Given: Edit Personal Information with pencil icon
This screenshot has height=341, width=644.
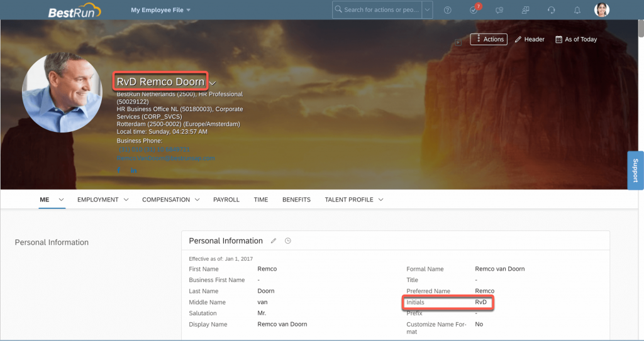Looking at the screenshot, I should pos(274,241).
